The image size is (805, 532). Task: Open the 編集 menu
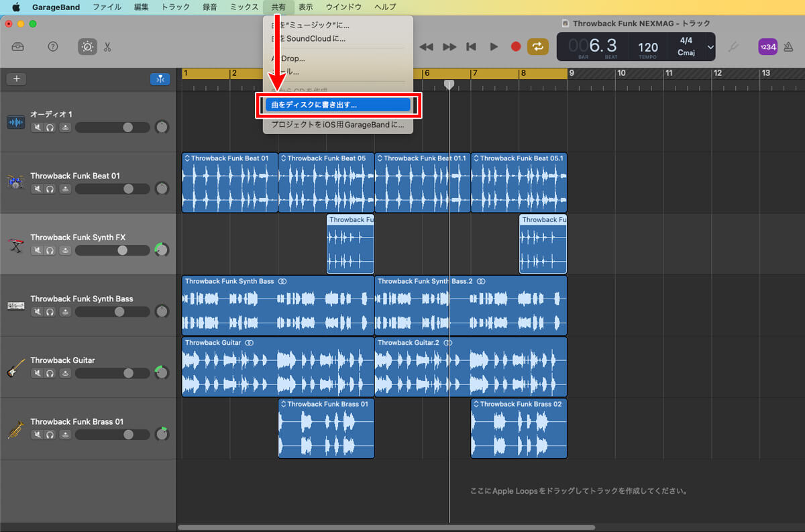click(x=142, y=7)
